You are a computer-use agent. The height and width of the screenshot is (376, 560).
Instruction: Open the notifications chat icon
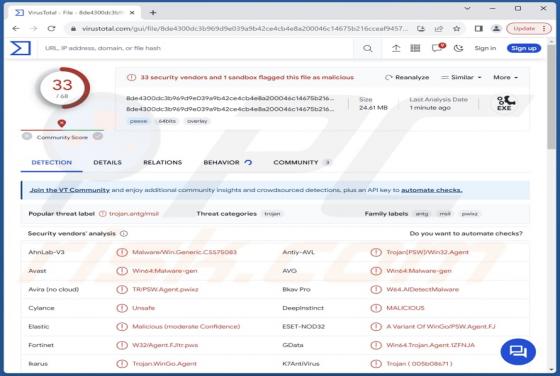tap(438, 48)
